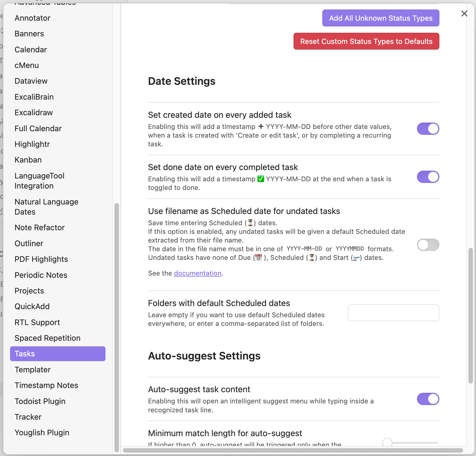The image size is (476, 456).
Task: Close the settings dialog
Action: (464, 13)
